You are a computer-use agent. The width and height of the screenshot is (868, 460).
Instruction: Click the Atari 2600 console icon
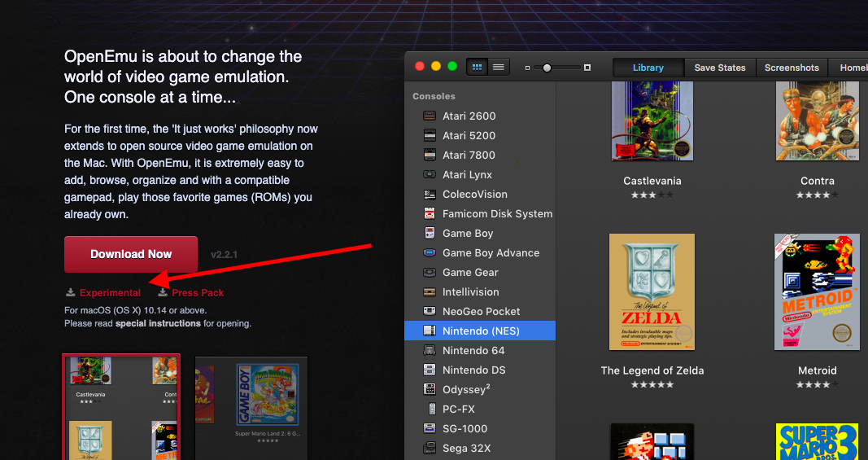pyautogui.click(x=430, y=116)
